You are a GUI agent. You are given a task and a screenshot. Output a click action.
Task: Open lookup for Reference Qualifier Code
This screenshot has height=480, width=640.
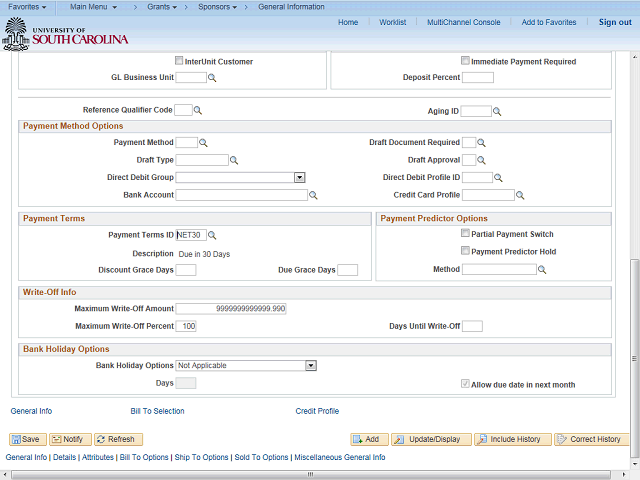point(198,110)
